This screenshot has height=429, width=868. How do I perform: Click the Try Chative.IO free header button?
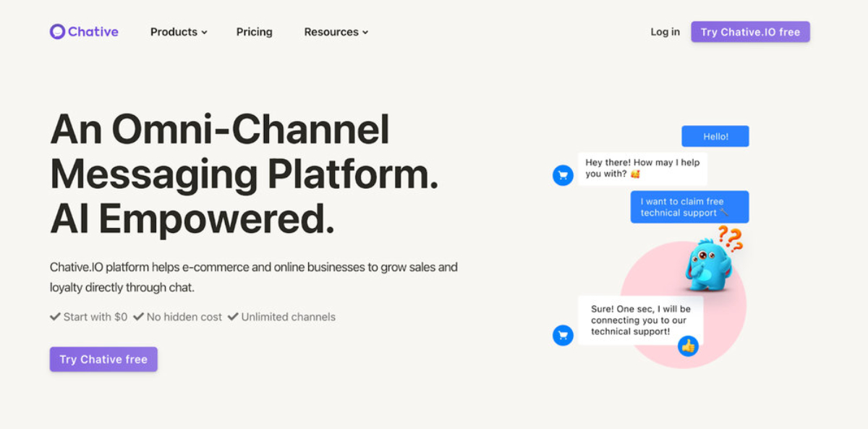point(750,31)
